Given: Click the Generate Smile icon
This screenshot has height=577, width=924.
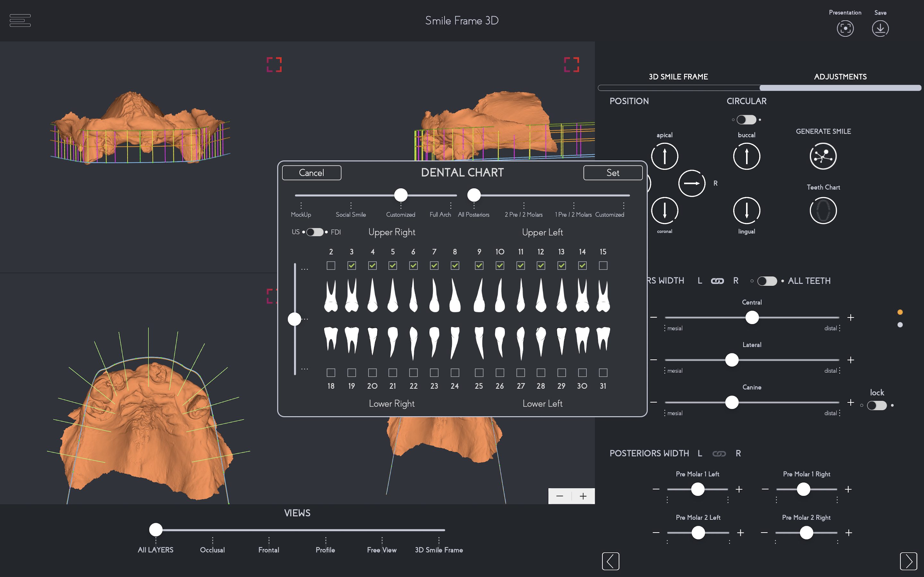Looking at the screenshot, I should (x=823, y=156).
